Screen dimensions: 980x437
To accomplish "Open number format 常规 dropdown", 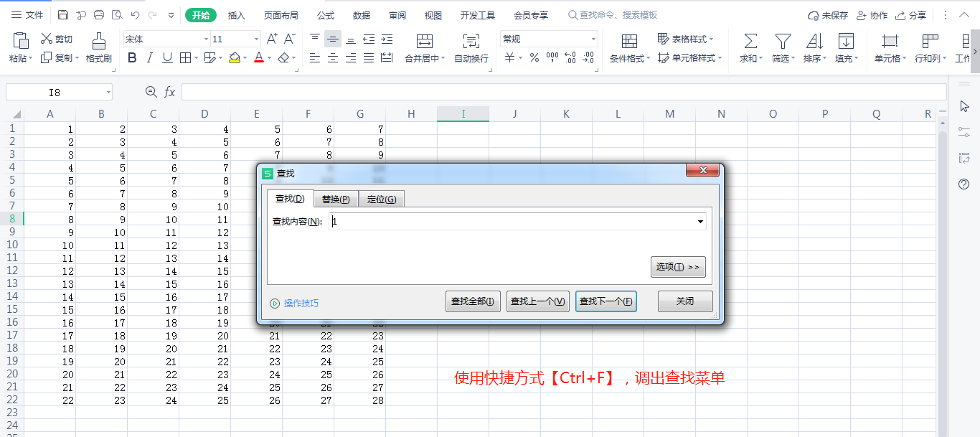I will click(593, 39).
